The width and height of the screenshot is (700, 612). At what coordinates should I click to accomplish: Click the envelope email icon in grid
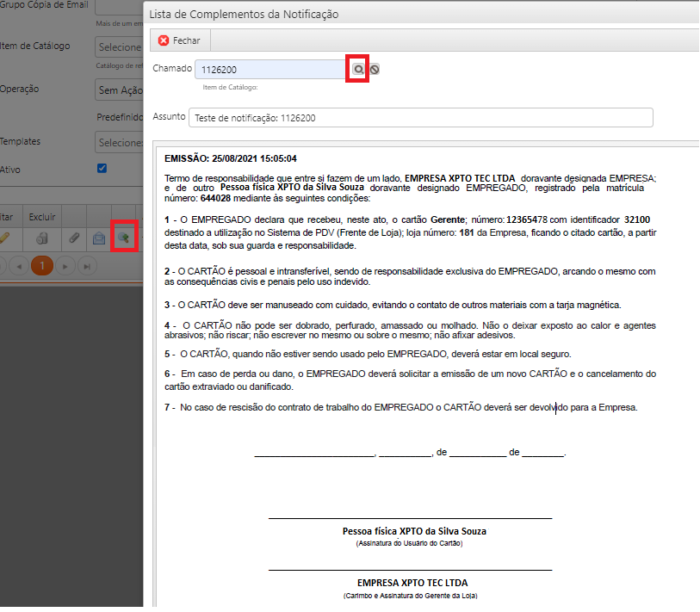pyautogui.click(x=99, y=238)
